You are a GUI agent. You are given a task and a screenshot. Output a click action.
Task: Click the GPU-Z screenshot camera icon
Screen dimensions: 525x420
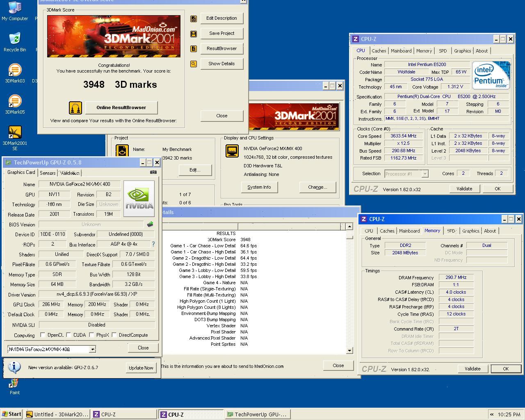click(x=153, y=172)
